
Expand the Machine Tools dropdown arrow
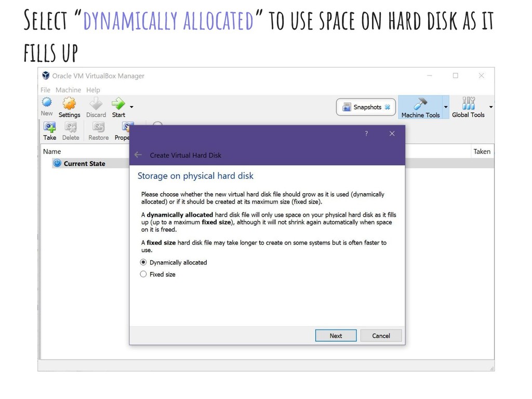coord(446,107)
